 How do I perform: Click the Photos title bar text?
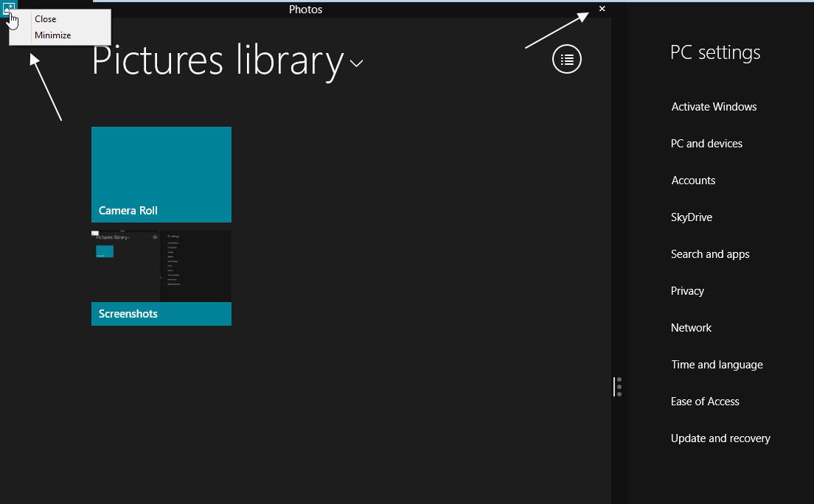[305, 10]
